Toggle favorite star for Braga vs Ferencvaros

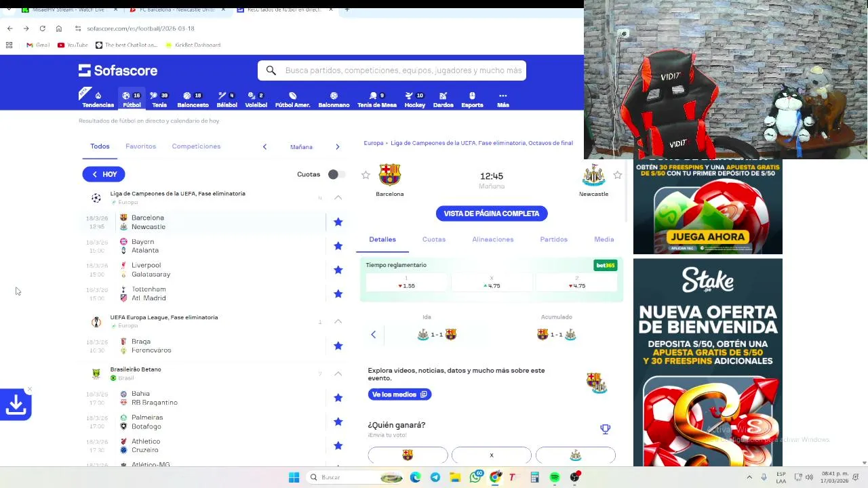coord(338,346)
